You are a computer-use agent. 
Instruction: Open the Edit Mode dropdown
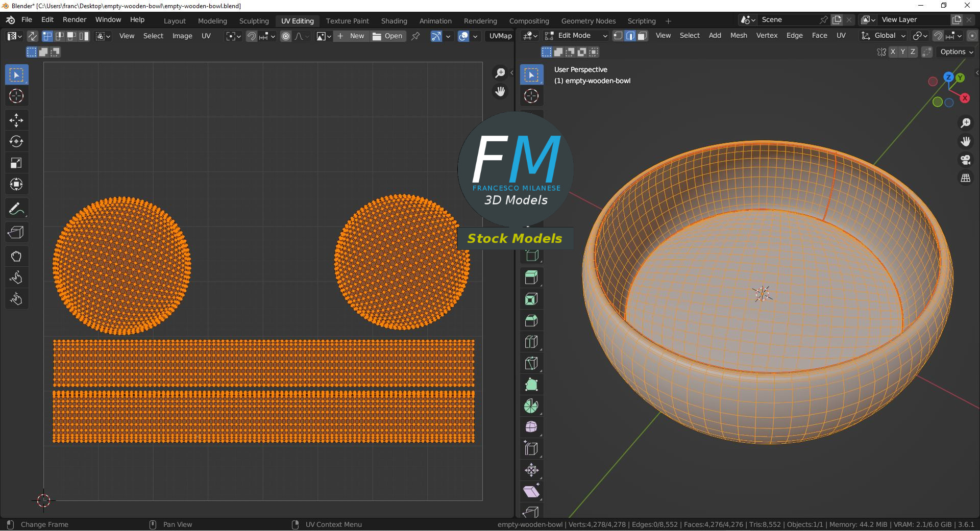(x=576, y=36)
